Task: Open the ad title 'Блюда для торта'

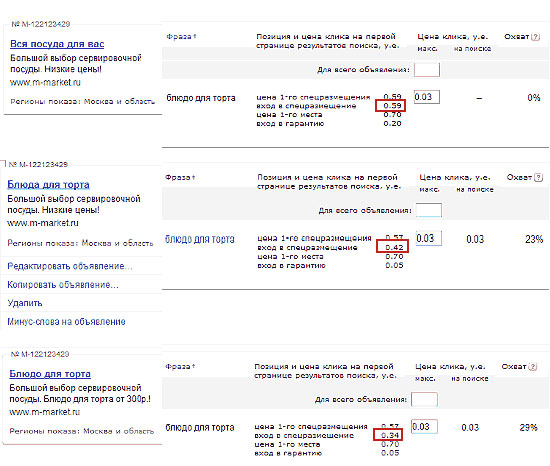Action: click(x=48, y=184)
